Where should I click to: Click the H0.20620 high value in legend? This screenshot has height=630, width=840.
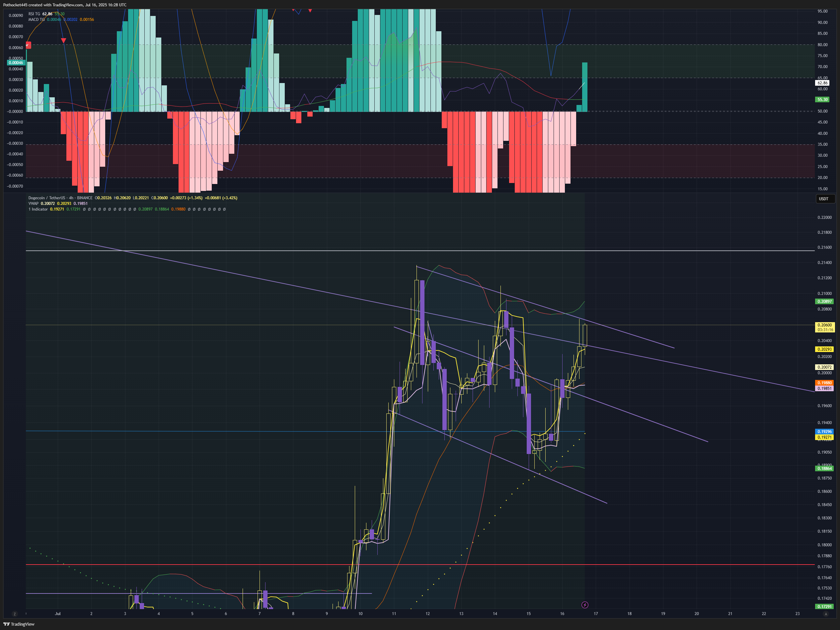click(122, 198)
